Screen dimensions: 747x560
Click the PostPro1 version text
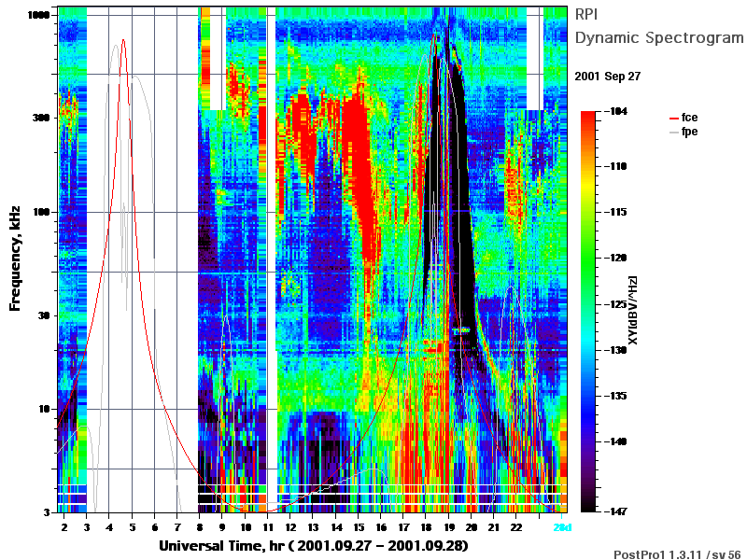click(677, 554)
